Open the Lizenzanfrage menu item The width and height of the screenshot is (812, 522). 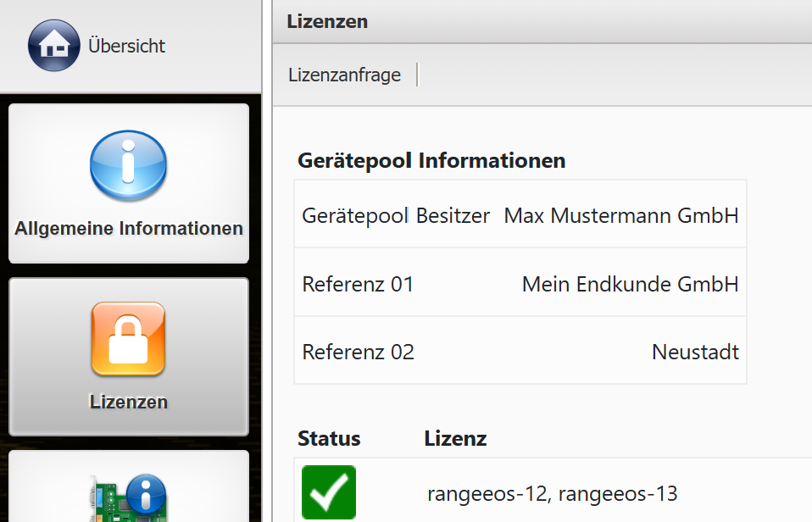pos(344,75)
